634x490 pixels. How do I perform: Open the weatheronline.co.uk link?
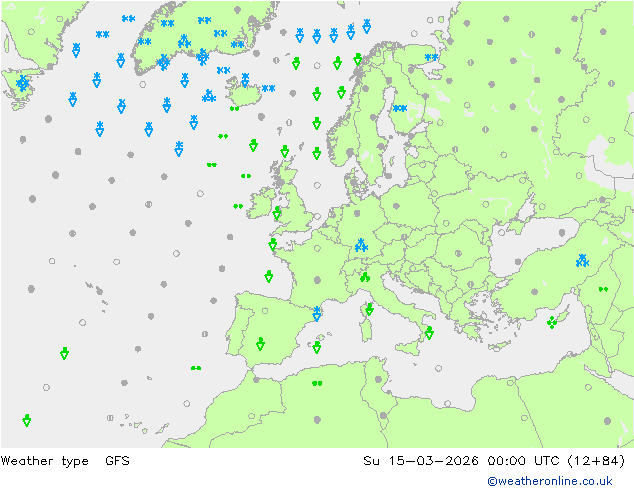click(550, 481)
